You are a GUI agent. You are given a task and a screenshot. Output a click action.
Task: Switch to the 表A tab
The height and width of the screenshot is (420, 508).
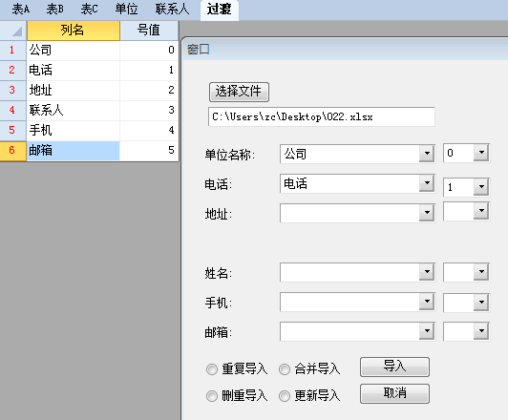click(x=21, y=9)
